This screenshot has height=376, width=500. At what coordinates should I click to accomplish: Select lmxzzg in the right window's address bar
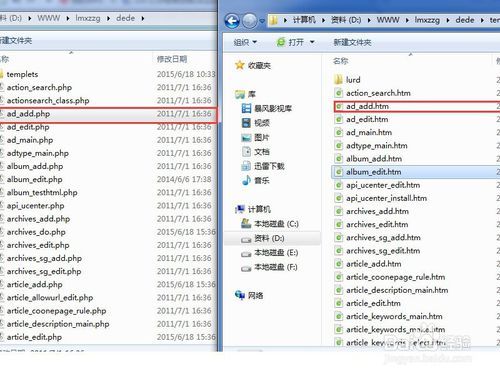[x=427, y=20]
